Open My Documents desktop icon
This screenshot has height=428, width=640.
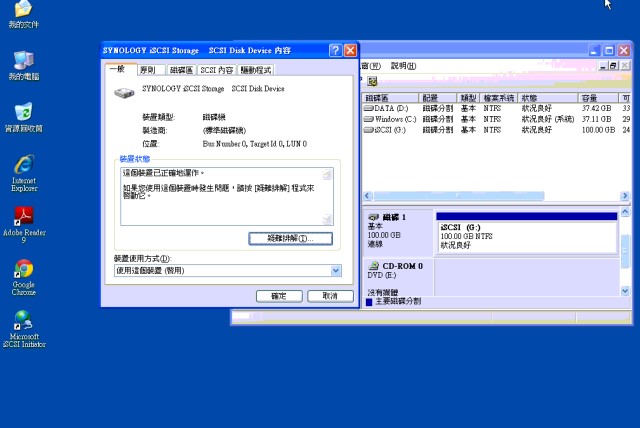click(x=23, y=14)
